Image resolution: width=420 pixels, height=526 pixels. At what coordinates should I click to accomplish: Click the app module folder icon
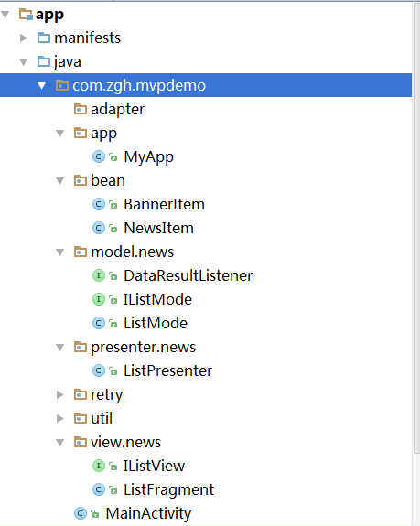pos(26,14)
